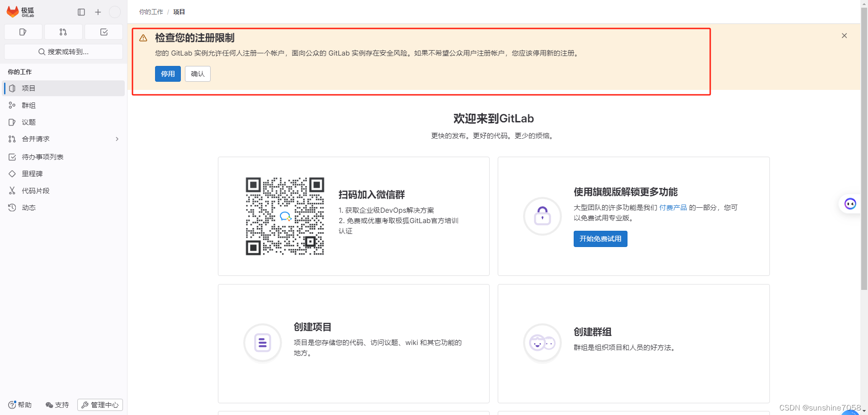Click the 开始免费试用 button
868x415 pixels.
pyautogui.click(x=600, y=239)
